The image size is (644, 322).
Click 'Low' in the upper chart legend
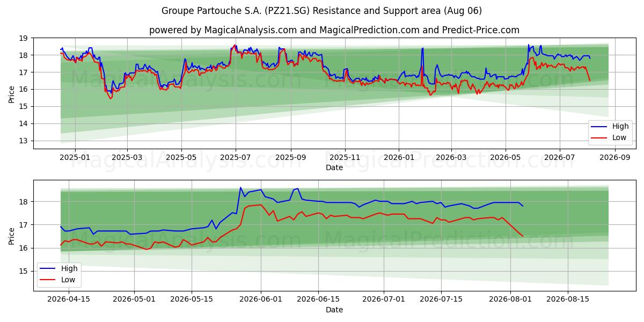pos(619,137)
